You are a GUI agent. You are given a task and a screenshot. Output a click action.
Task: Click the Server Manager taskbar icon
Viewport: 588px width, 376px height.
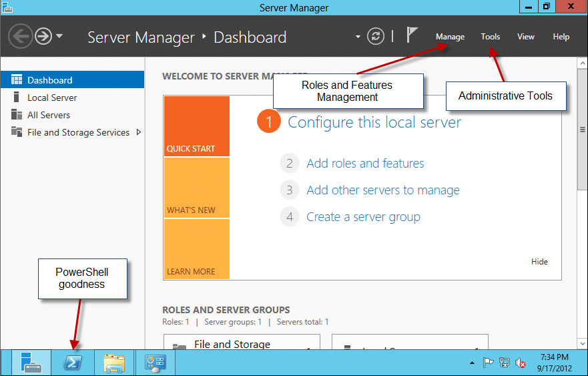point(30,363)
